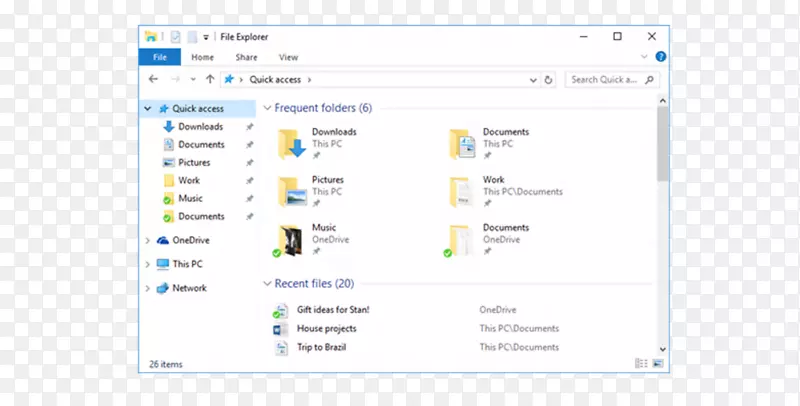Image resolution: width=800 pixels, height=406 pixels.
Task: Click the Back navigation arrow
Action: pos(153,79)
